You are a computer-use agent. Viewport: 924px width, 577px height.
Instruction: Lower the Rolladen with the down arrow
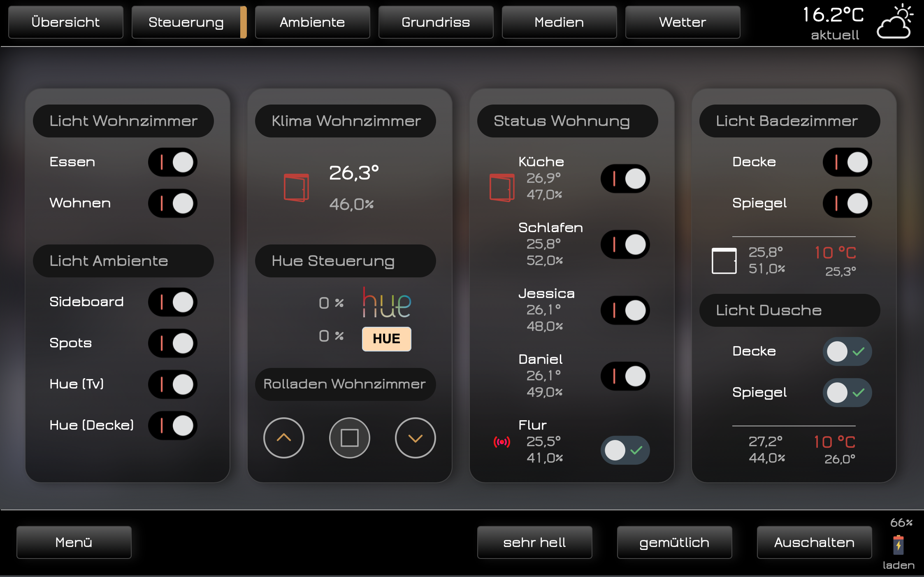(x=416, y=438)
